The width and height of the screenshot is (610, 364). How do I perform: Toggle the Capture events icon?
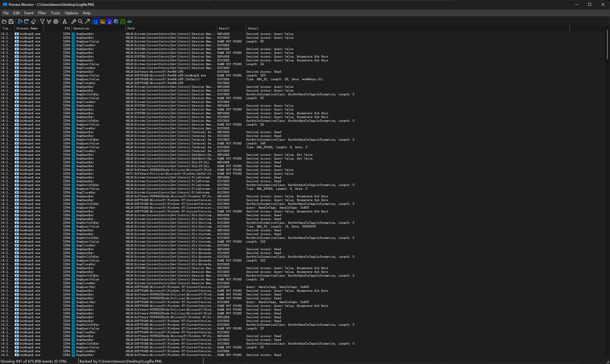point(20,21)
